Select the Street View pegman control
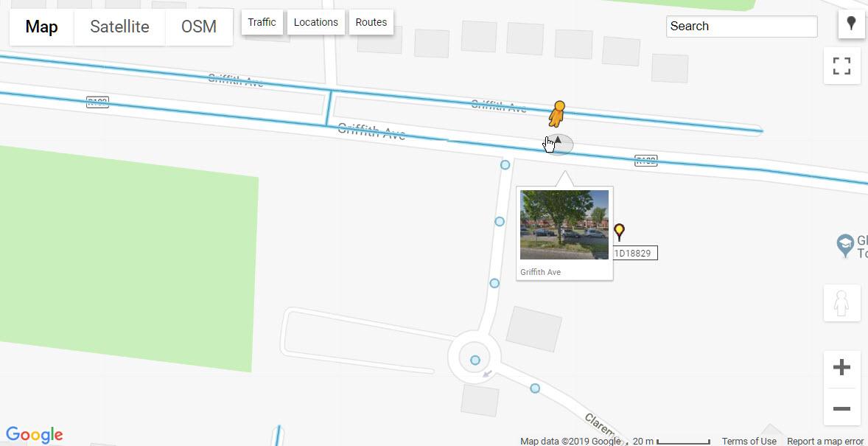 pos(841,302)
